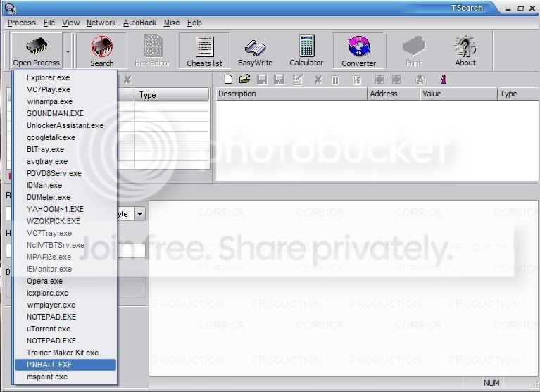Click the X icon above the Type column
540x392 pixels.
point(127,80)
